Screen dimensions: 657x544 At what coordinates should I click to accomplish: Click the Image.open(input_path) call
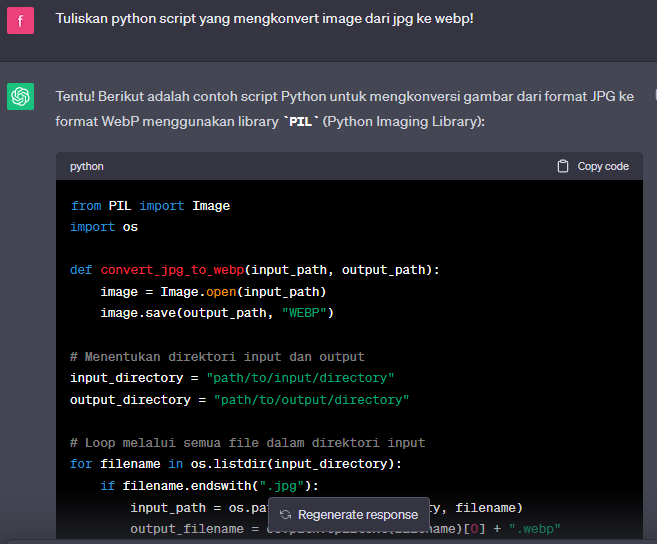pos(243,291)
